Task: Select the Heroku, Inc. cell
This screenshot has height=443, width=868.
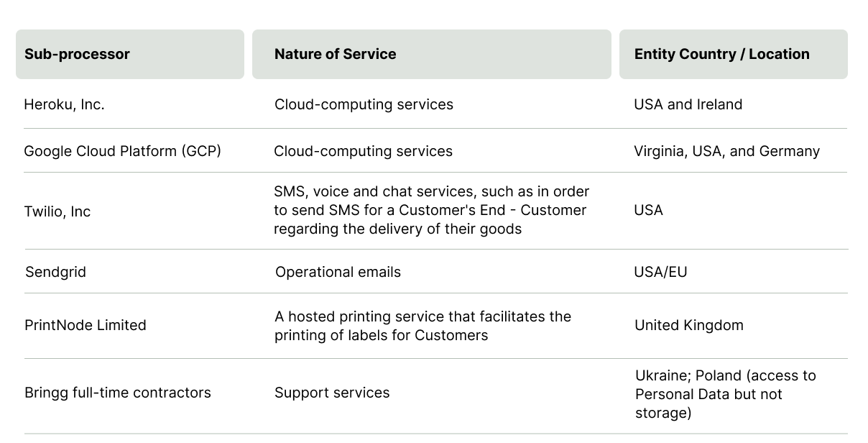Action: [x=64, y=104]
